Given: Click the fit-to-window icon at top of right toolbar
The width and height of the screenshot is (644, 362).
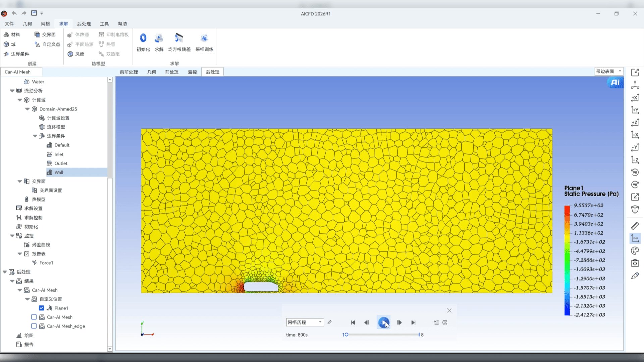Looking at the screenshot, I should click(635, 72).
